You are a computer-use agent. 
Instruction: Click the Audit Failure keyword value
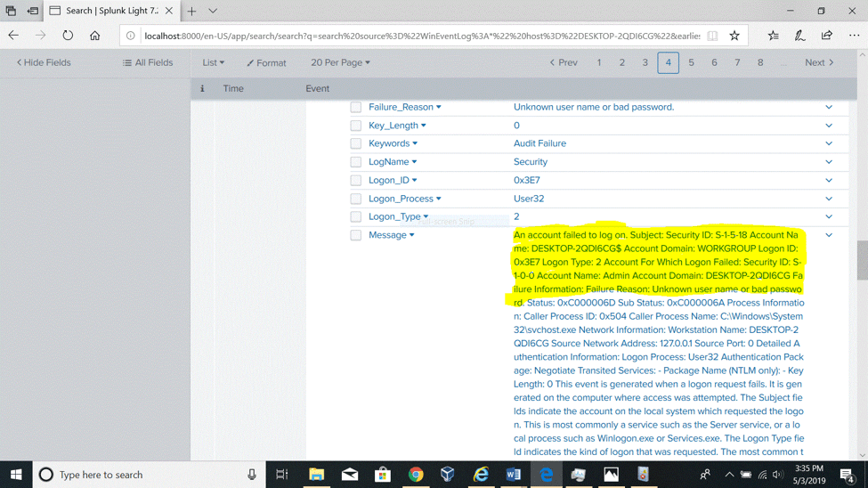(x=539, y=143)
